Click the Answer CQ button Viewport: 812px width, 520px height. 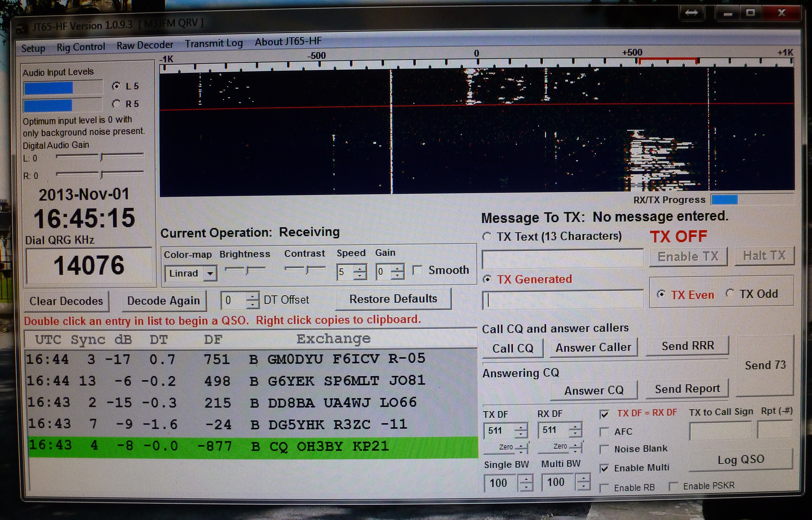coord(594,390)
